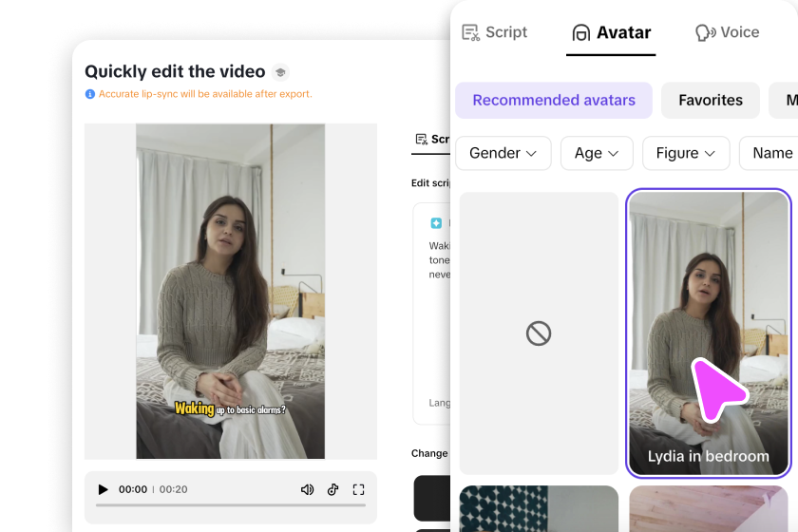
Task: Open the Name filter
Action: 769,153
